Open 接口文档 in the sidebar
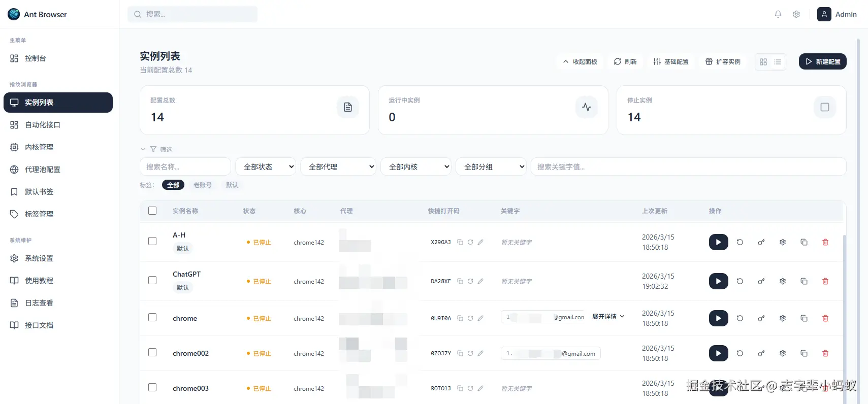 click(58, 325)
